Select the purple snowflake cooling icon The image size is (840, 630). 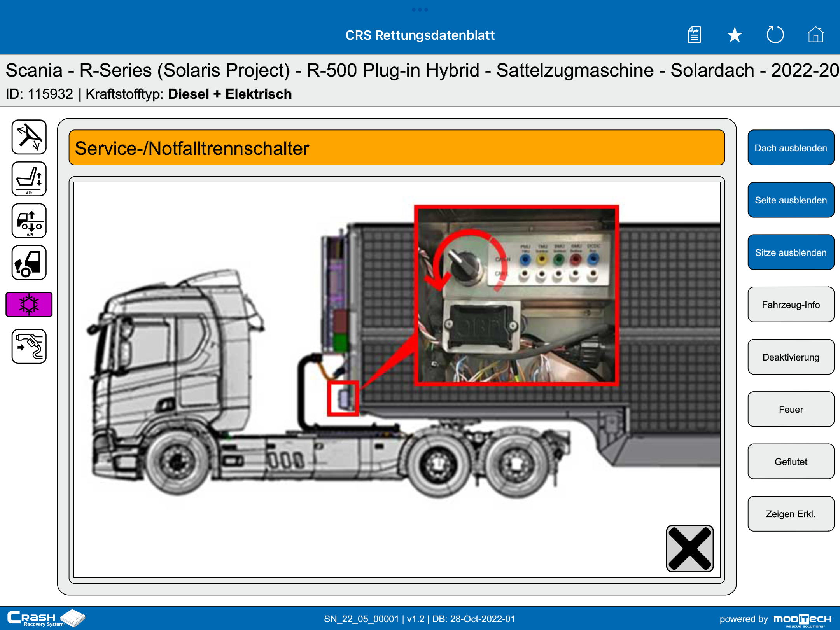(29, 304)
